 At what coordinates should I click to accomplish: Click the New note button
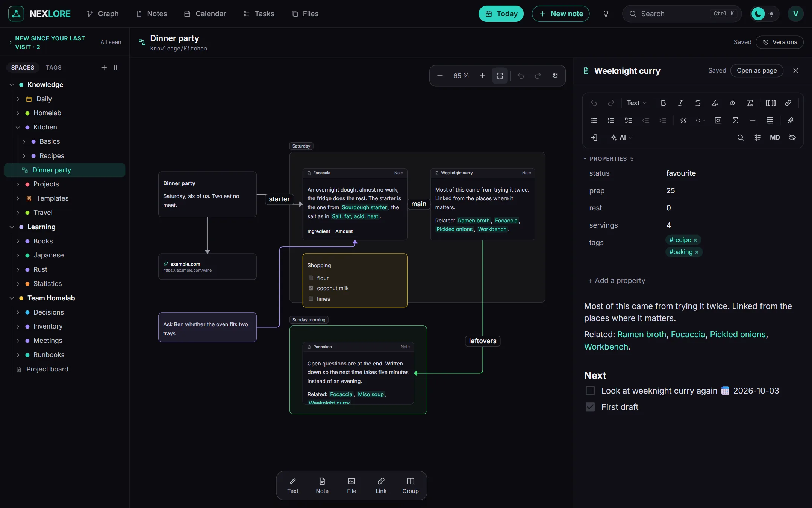coord(561,14)
